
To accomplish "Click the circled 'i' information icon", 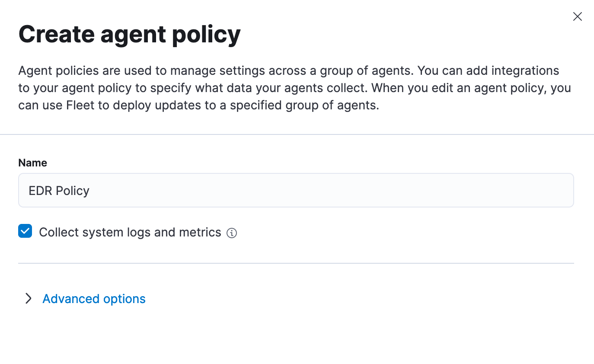I will pos(232,233).
